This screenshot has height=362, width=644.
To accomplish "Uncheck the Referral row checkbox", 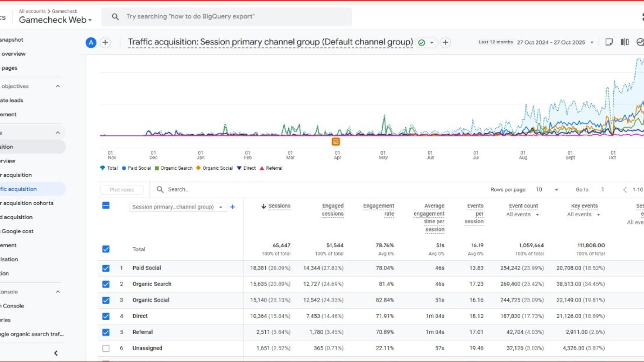I will 106,332.
